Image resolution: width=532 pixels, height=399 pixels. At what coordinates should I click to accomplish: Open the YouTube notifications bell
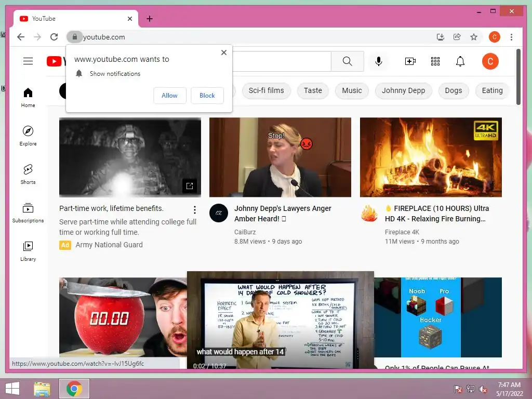pyautogui.click(x=460, y=61)
